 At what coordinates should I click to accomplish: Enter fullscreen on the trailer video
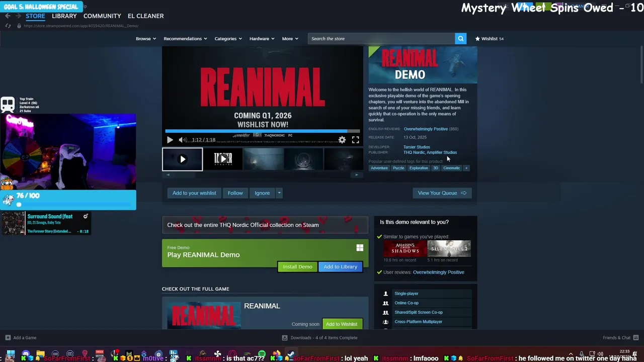[x=355, y=140]
